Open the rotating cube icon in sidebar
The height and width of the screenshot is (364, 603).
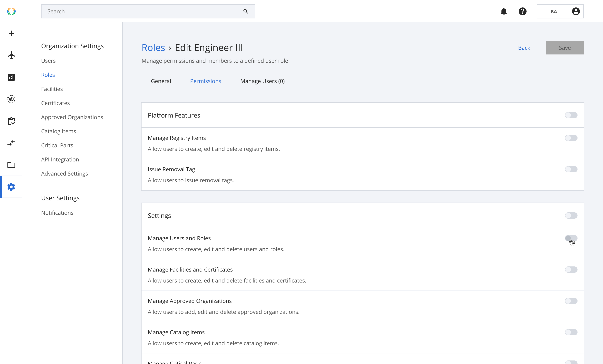pos(11,99)
